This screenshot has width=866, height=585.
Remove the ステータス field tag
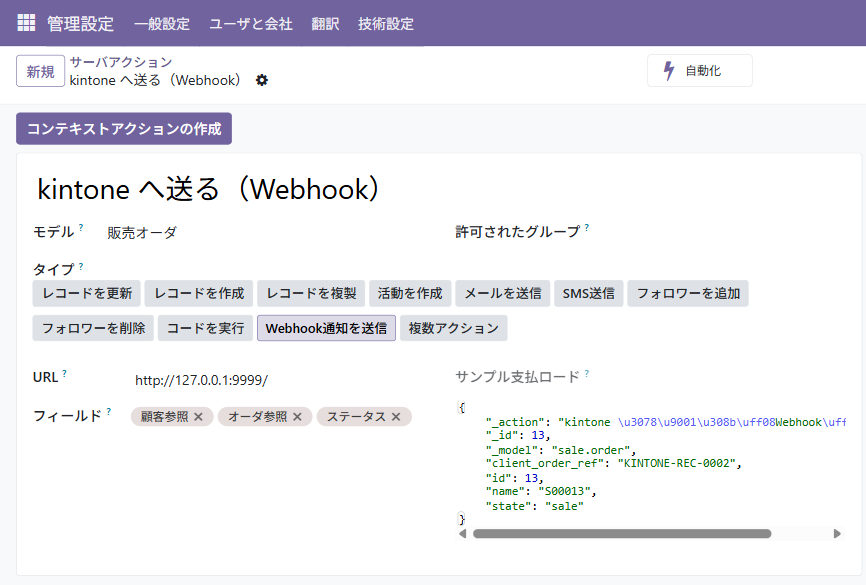[x=396, y=417]
